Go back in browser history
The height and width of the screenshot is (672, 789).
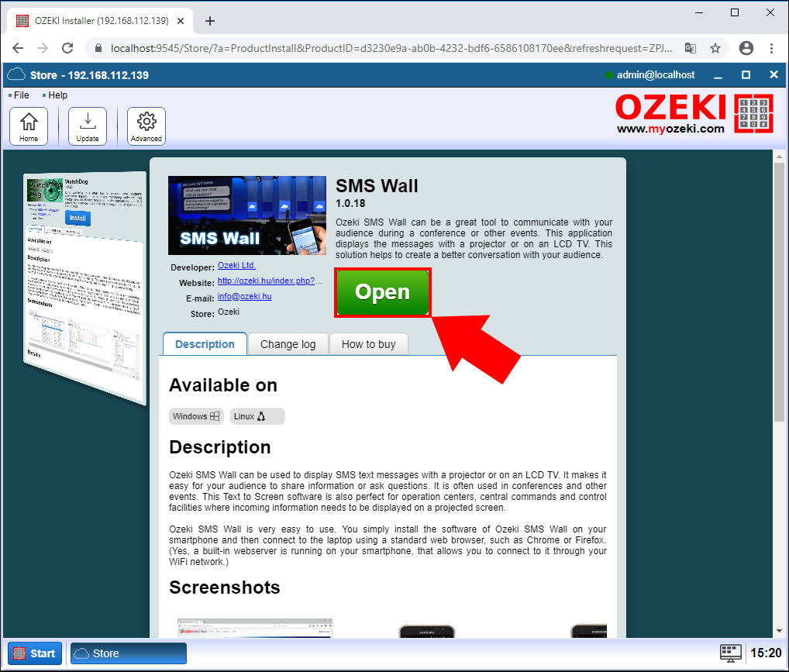click(x=18, y=48)
